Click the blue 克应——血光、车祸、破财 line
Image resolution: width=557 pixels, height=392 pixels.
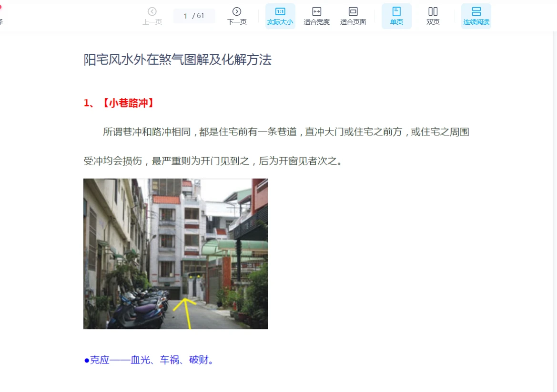point(149,360)
